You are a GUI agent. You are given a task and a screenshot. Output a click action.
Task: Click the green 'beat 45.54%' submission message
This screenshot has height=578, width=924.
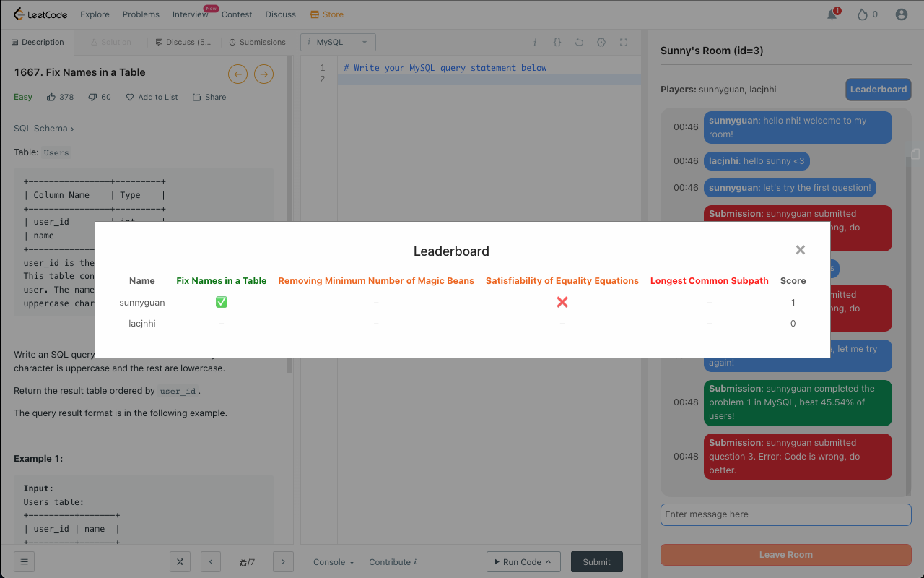[798, 402]
